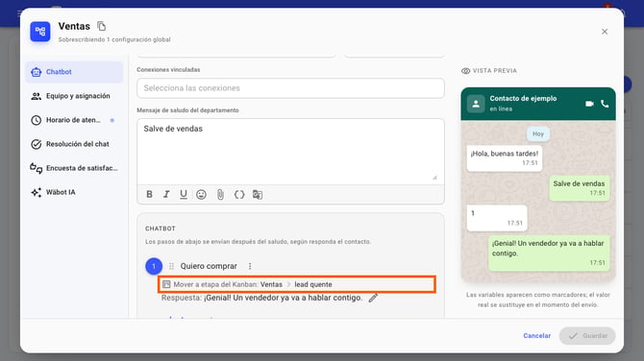Close the Ventas settings dialog
Image resolution: width=644 pixels, height=361 pixels.
pos(605,32)
